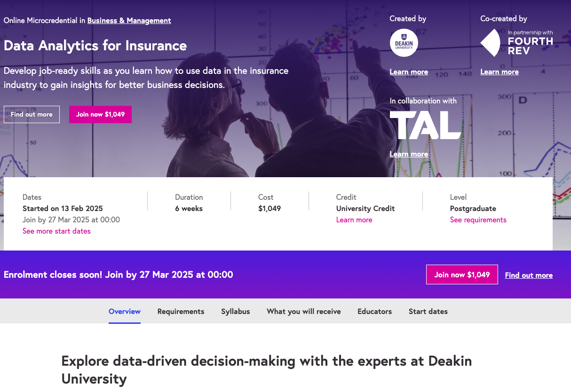Viewport: 571px width, 392px height.
Task: Select the Overview tab
Action: point(125,312)
